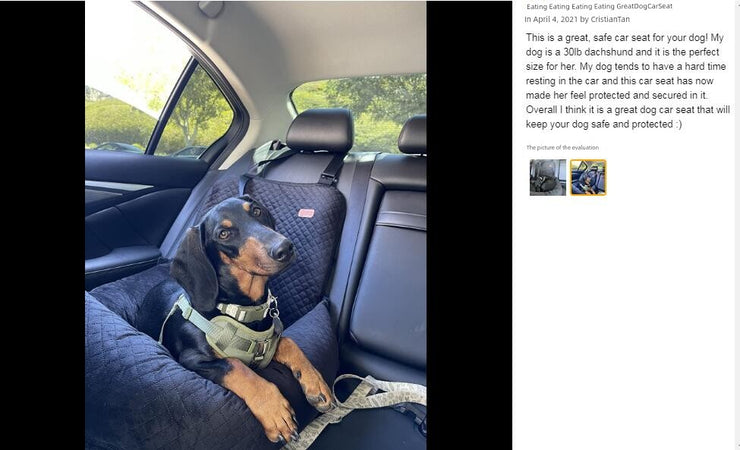740x450 pixels.
Task: Click the pink label on quilted seat
Action: tap(306, 213)
